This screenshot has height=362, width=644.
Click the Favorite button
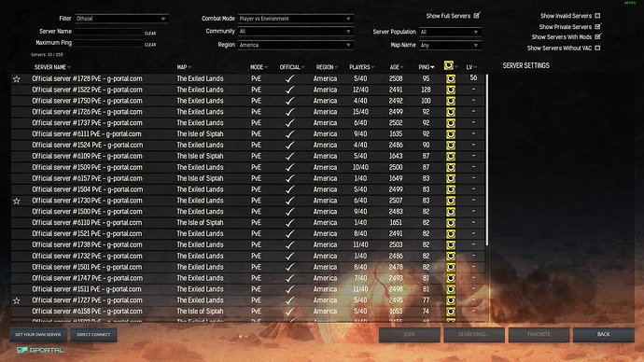539,335
